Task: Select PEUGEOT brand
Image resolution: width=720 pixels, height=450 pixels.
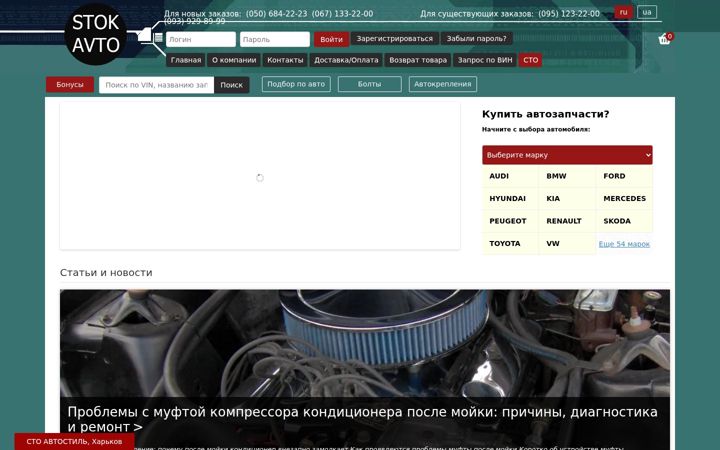Action: coord(508,221)
